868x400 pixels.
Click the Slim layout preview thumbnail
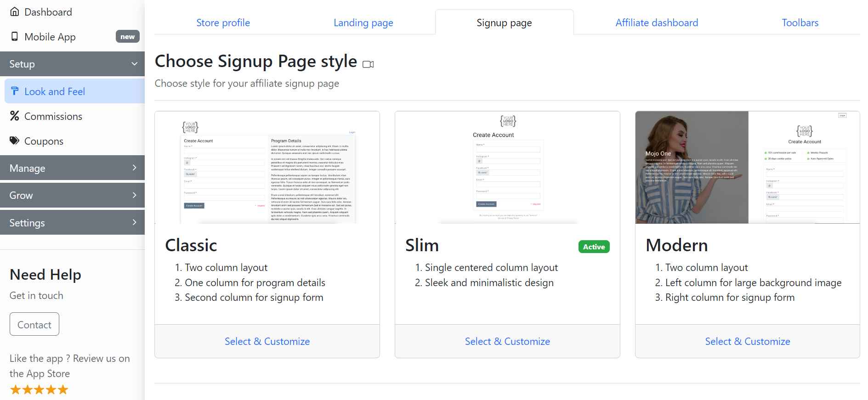pyautogui.click(x=507, y=168)
